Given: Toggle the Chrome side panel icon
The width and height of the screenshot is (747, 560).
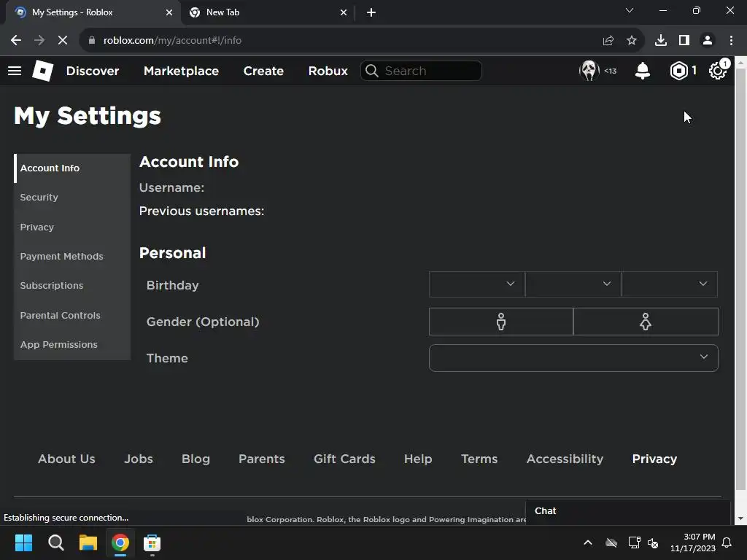Looking at the screenshot, I should (684, 41).
